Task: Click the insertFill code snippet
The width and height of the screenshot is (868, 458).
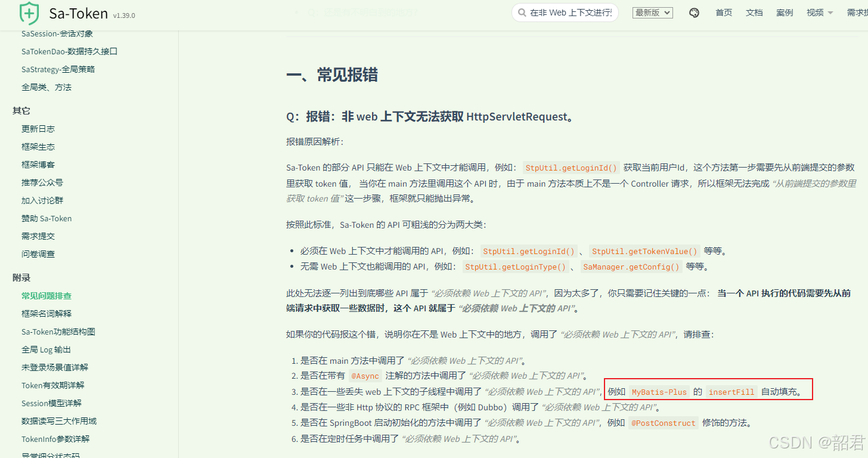Action: click(x=731, y=392)
